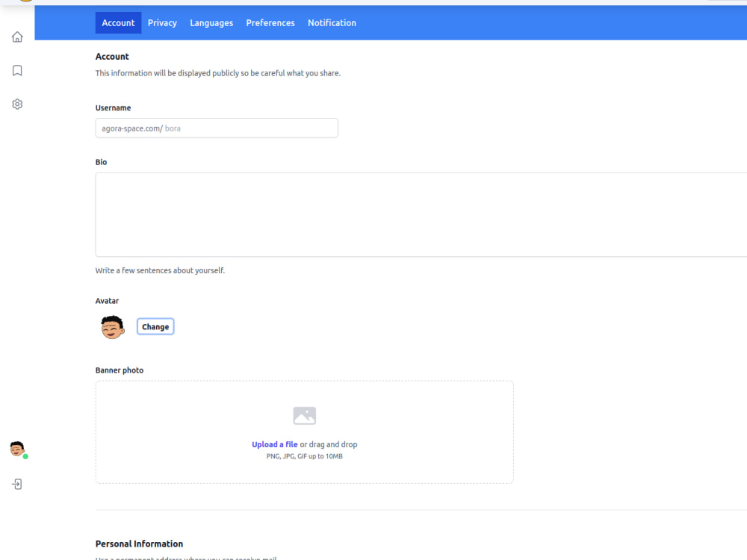Click the Change avatar button

tap(155, 327)
